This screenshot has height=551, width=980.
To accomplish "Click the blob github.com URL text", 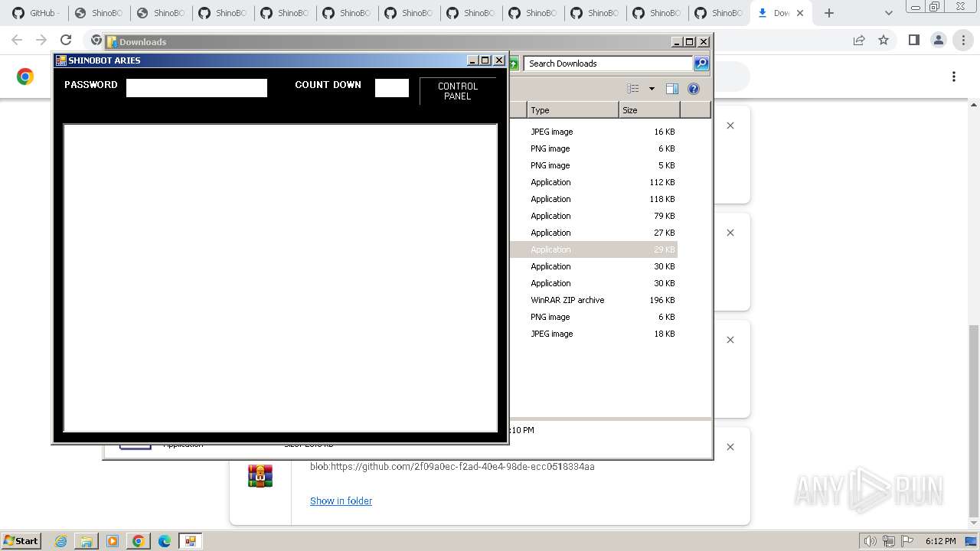I will click(x=452, y=466).
